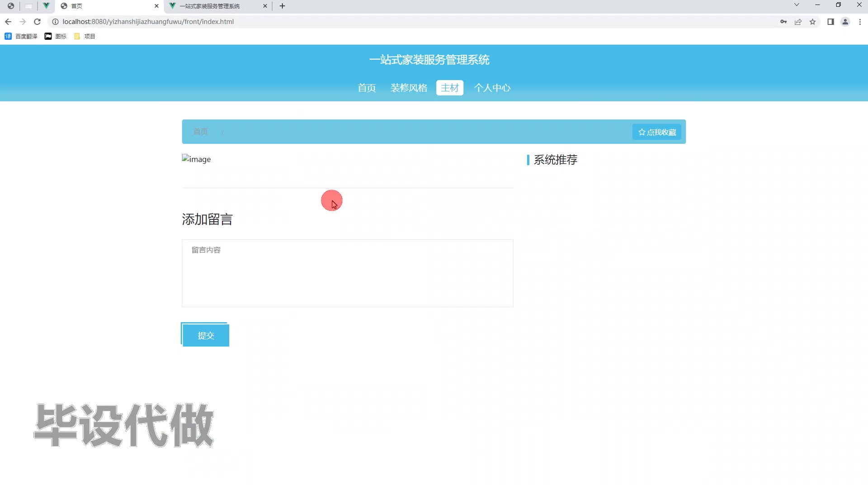This screenshot has height=485, width=868.
Task: Focus the 留言内容 text area
Action: coord(348,273)
